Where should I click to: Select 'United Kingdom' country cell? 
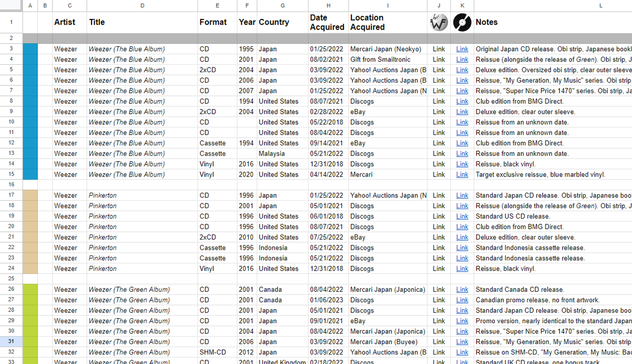click(x=283, y=361)
